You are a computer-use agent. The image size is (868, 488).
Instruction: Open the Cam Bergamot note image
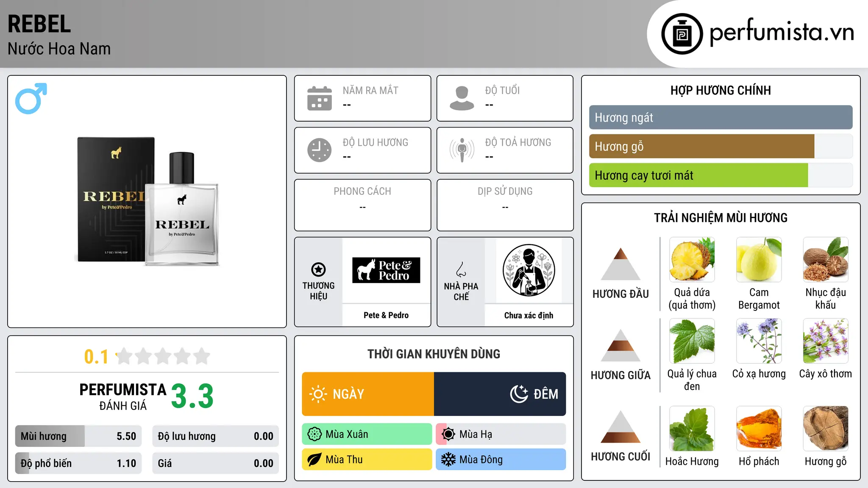click(759, 260)
